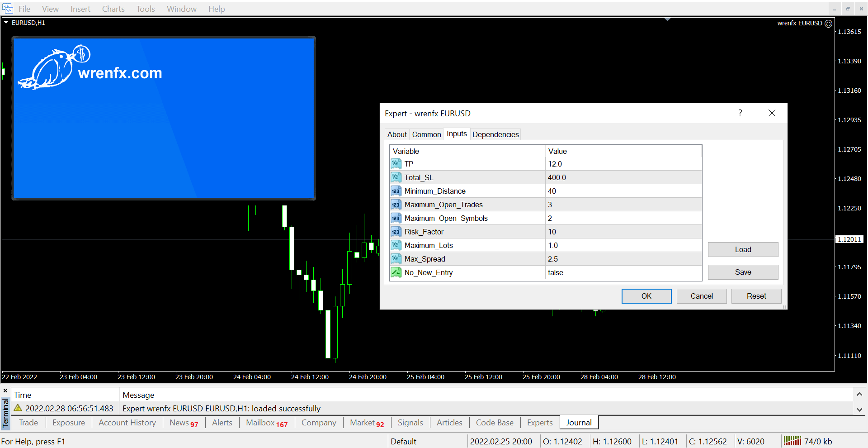Click the Minimum_Distance integer icon

pos(396,191)
